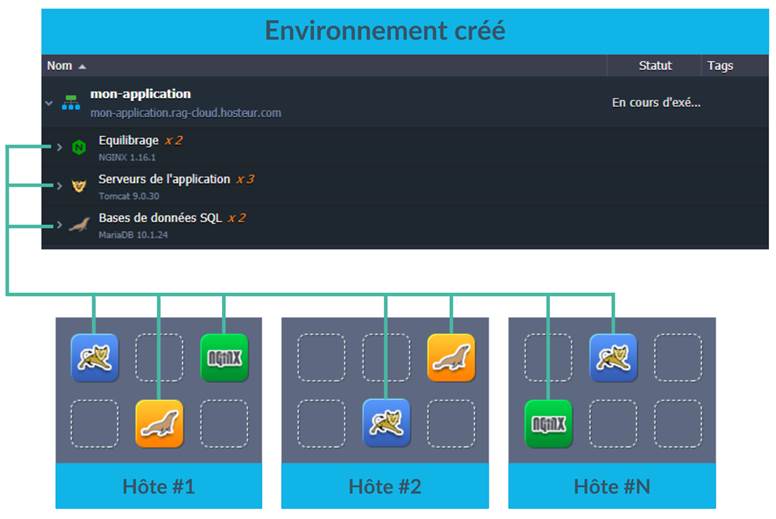Image resolution: width=776 pixels, height=519 pixels.
Task: Click the Tomcat icon beside Serveurs de l'application
Action: point(79,187)
